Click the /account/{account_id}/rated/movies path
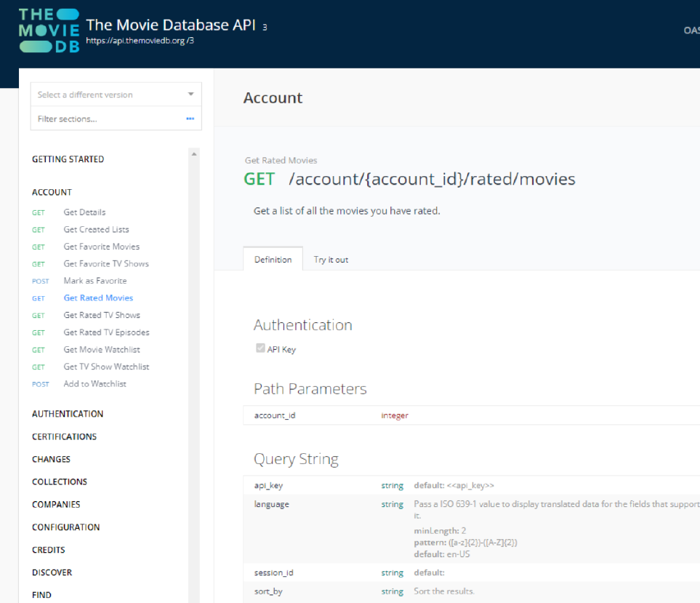This screenshot has height=603, width=700. pyautogui.click(x=432, y=179)
